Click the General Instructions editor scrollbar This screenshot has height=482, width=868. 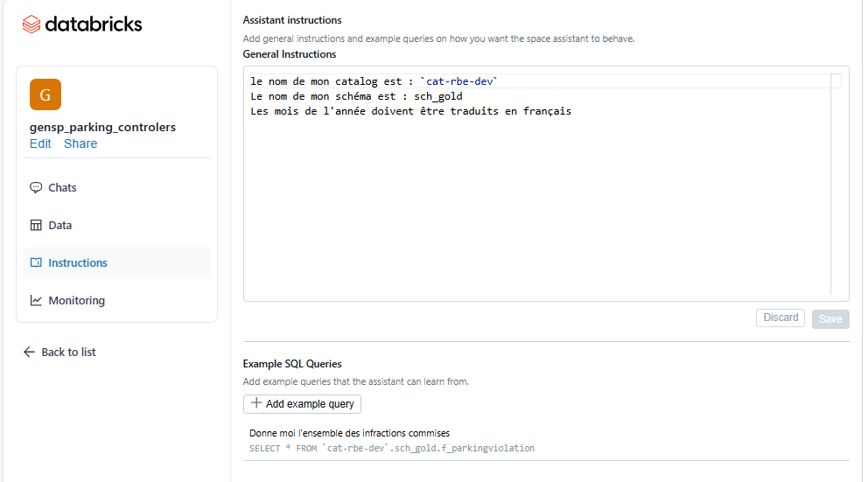click(x=836, y=185)
